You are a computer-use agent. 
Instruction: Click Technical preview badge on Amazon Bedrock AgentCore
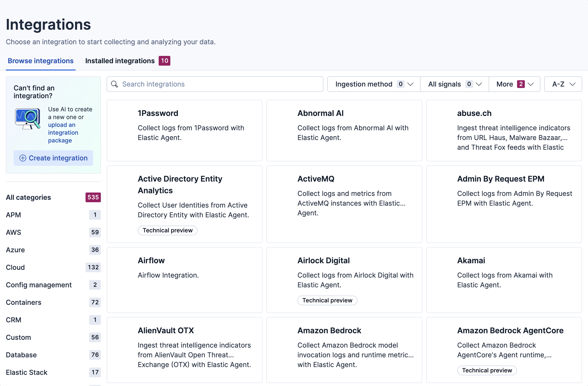tap(487, 370)
